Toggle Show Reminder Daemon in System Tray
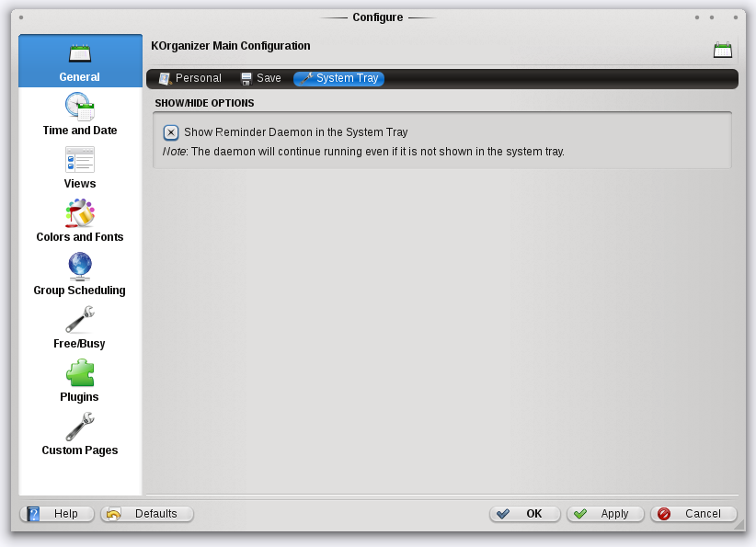Image resolution: width=756 pixels, height=547 pixels. click(171, 132)
